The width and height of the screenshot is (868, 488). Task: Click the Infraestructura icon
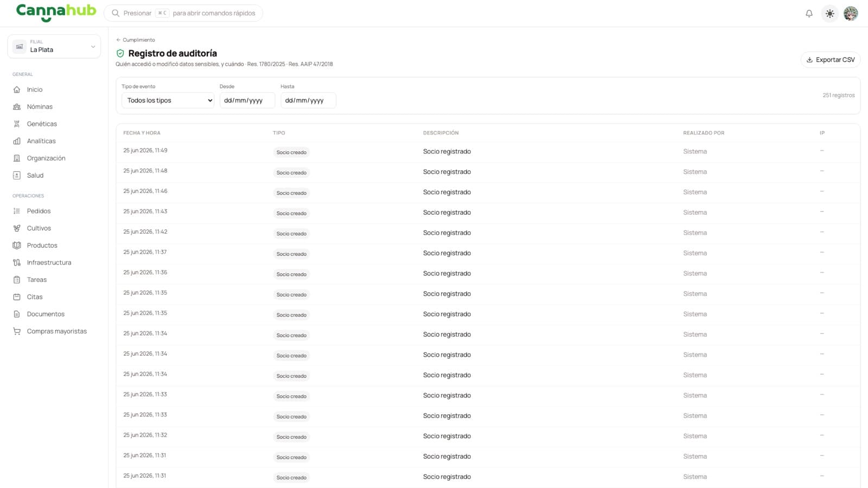click(x=17, y=262)
